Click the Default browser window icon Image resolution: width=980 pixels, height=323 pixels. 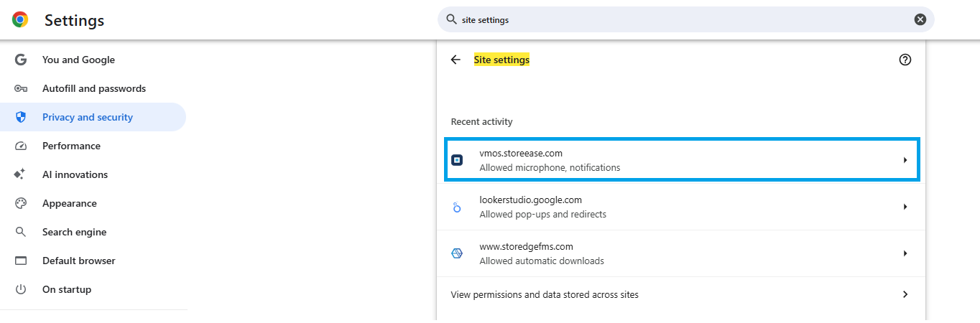click(x=21, y=261)
